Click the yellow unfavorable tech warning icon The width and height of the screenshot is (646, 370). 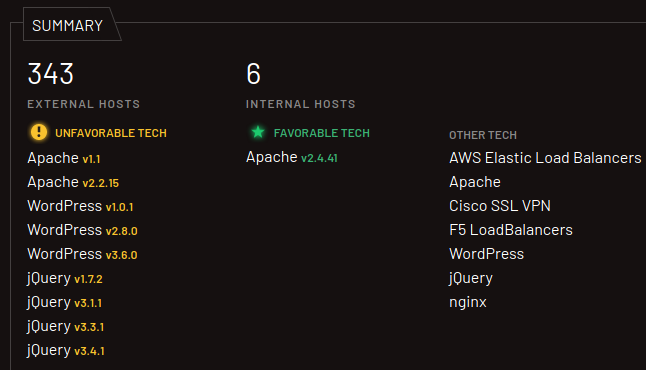[39, 132]
